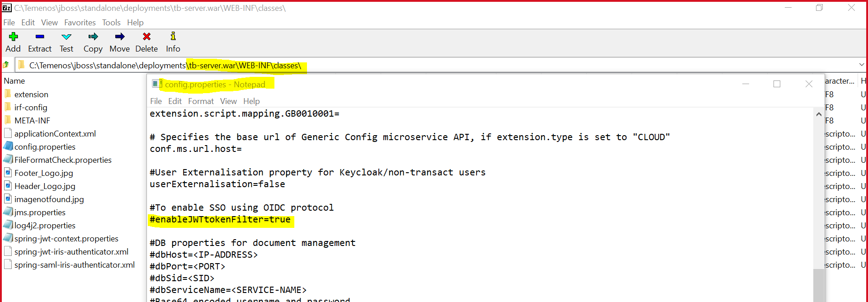Screen dimensions: 868x302
Task: Click the Add toolbar icon
Action: coord(13,37)
